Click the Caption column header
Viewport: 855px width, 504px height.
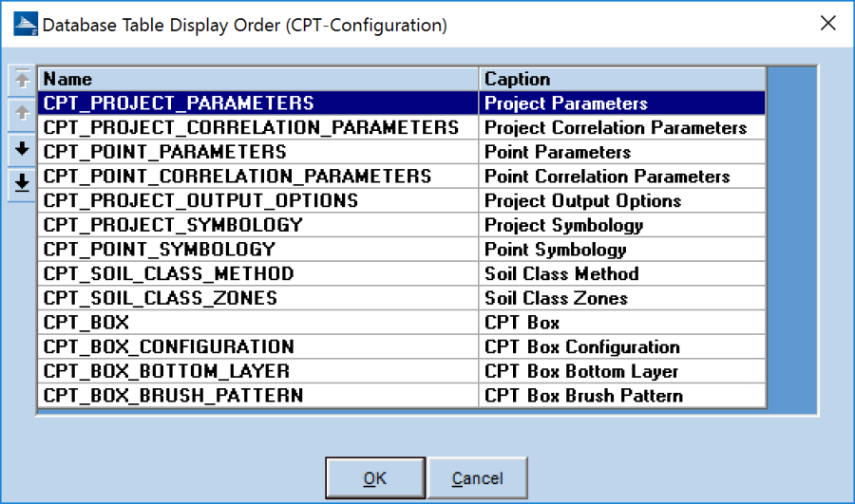[622, 79]
